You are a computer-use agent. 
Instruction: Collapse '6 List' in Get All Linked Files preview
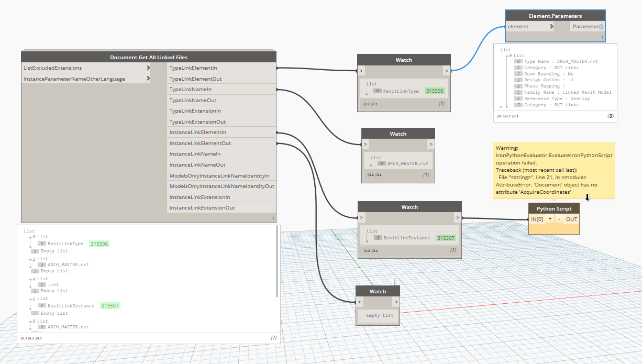(31, 299)
